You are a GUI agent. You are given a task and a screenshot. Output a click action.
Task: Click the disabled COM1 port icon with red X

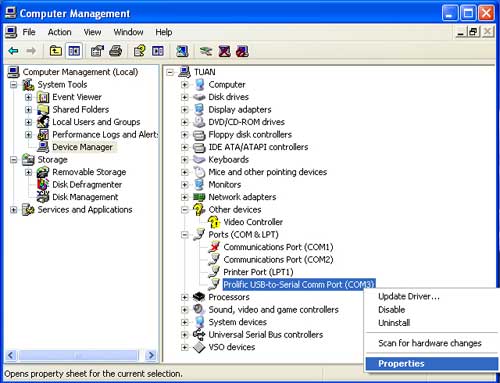214,247
